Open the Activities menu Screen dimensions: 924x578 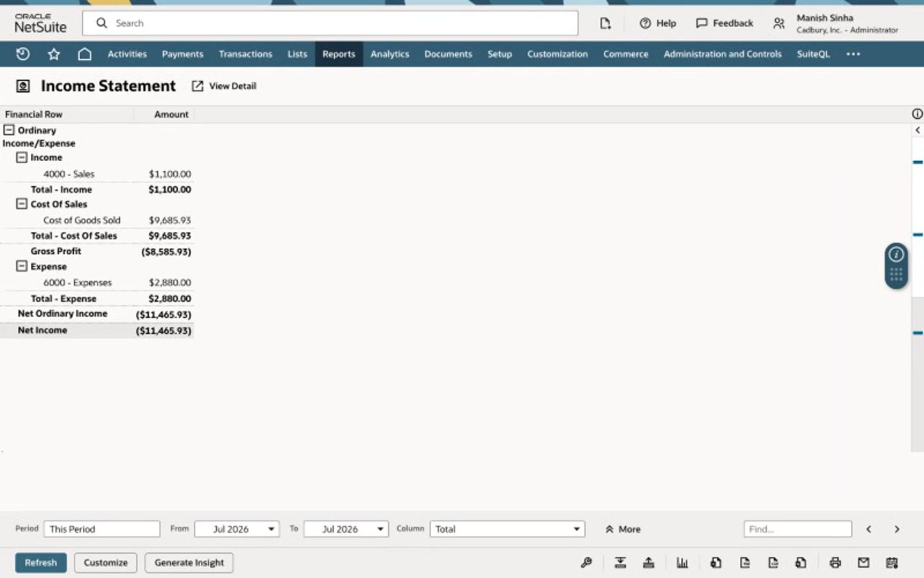click(x=127, y=54)
